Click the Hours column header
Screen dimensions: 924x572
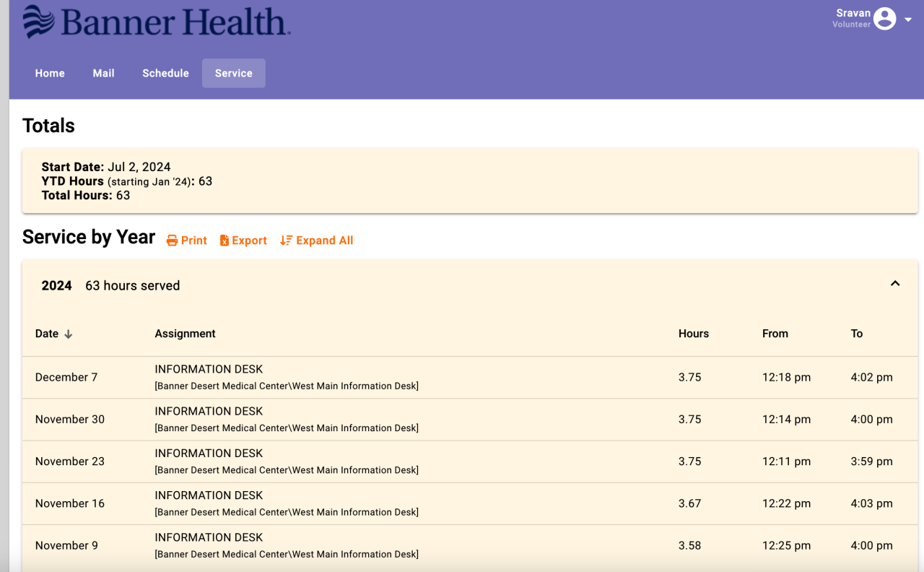(693, 334)
